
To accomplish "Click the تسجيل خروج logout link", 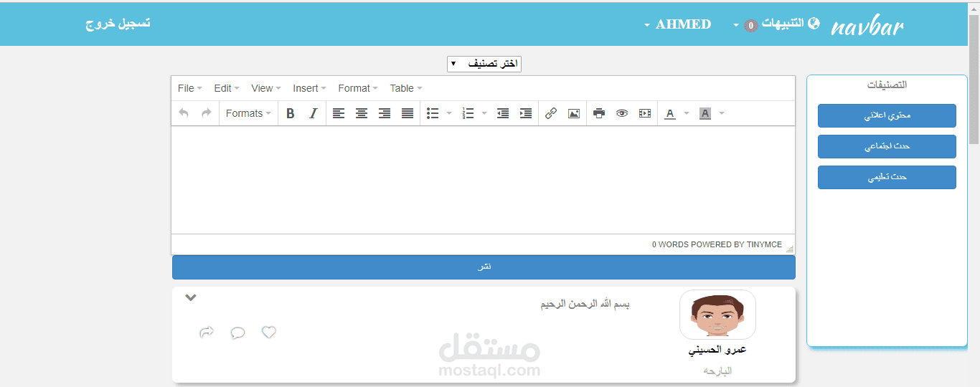I will click(x=118, y=24).
